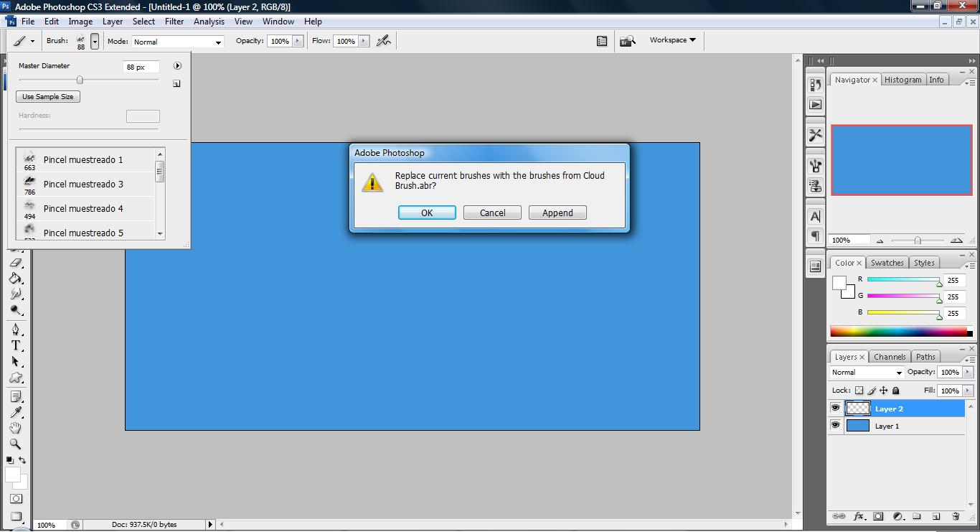Toggle Quick Mask mode icon
Image resolution: width=980 pixels, height=532 pixels.
16,499
